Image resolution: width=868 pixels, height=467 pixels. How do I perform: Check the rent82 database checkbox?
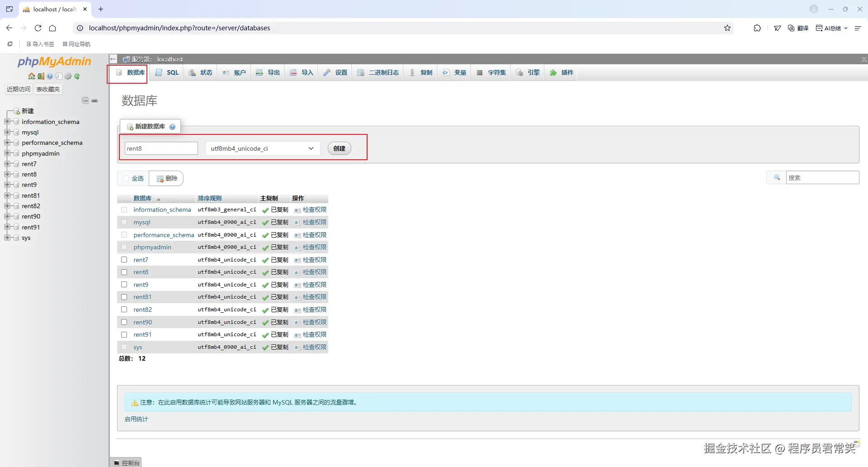(x=124, y=310)
